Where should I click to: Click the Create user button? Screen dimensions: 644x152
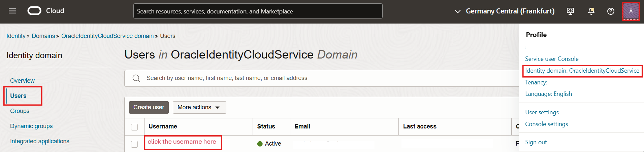149,107
